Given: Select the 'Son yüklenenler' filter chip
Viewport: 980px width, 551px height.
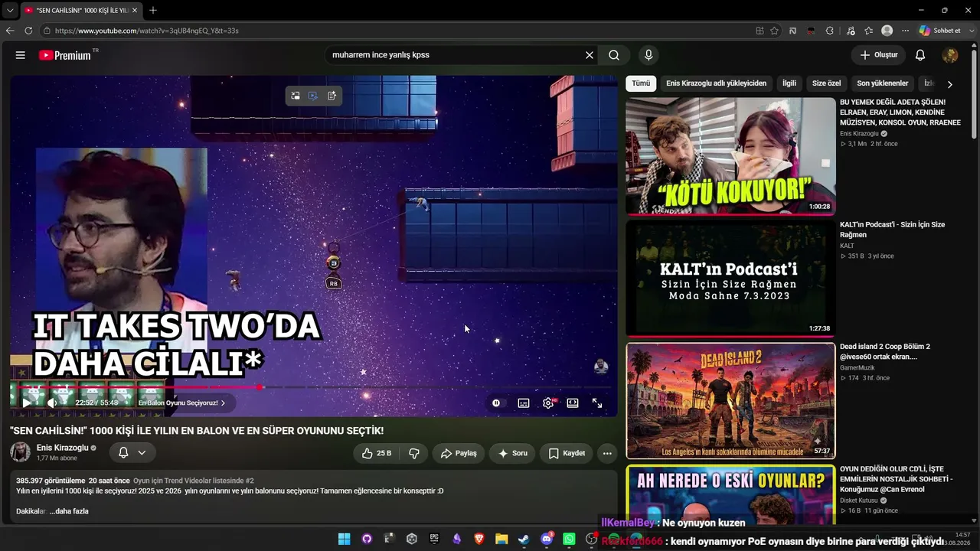Looking at the screenshot, I should pos(882,83).
